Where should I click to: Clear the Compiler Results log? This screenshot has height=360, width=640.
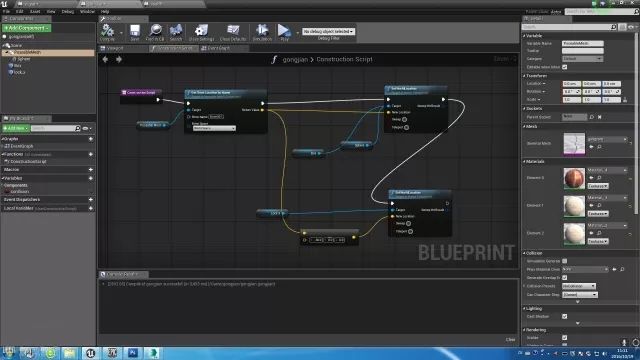pos(510,339)
